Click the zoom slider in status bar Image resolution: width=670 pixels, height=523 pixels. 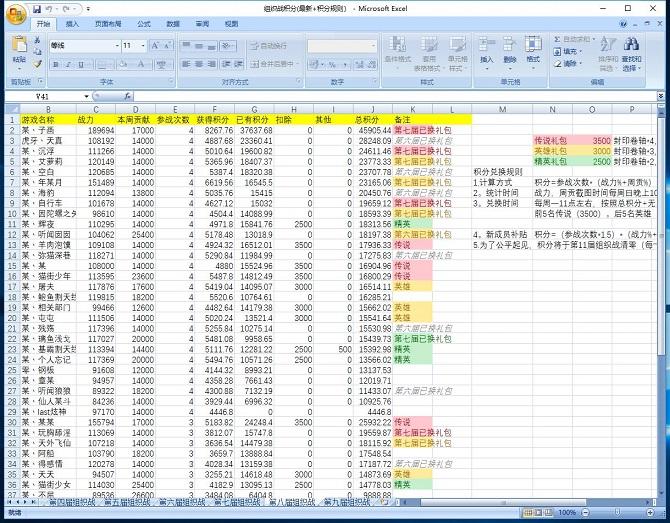click(x=616, y=513)
